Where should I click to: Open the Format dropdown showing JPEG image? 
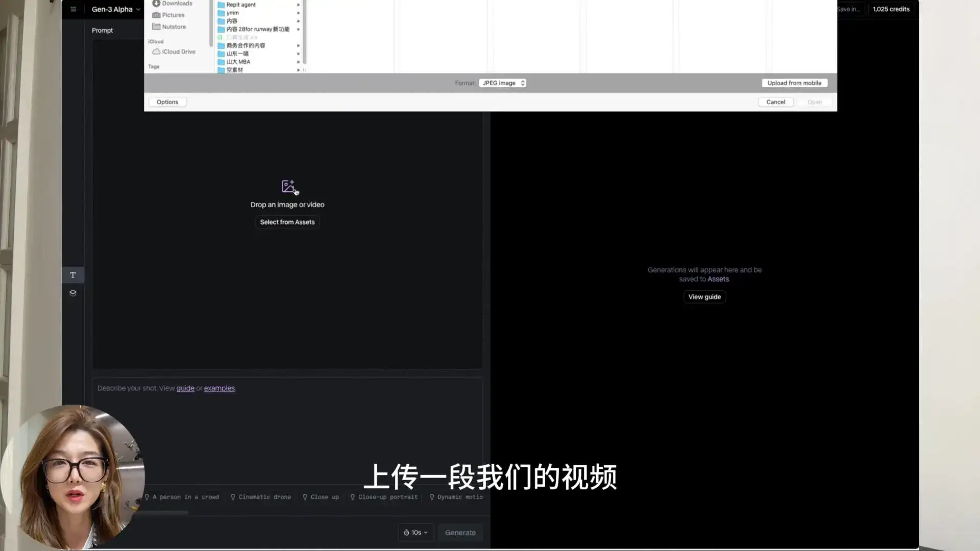pyautogui.click(x=502, y=83)
